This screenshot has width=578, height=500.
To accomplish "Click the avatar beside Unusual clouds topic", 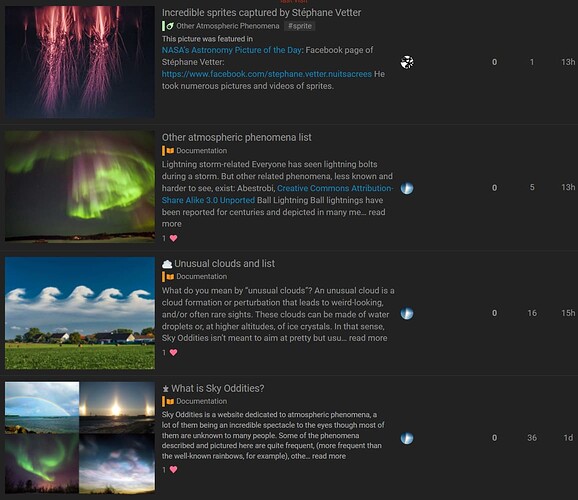I will [407, 313].
